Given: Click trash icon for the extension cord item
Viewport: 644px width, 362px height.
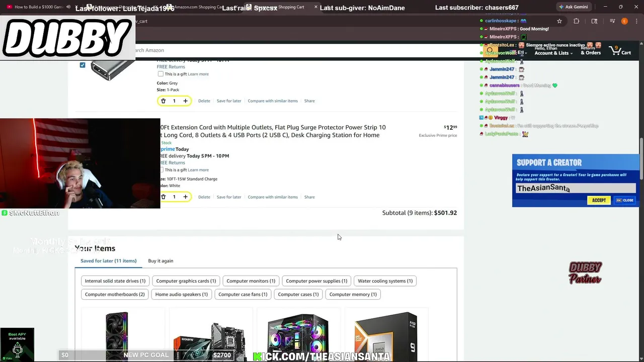Looking at the screenshot, I should click(163, 197).
